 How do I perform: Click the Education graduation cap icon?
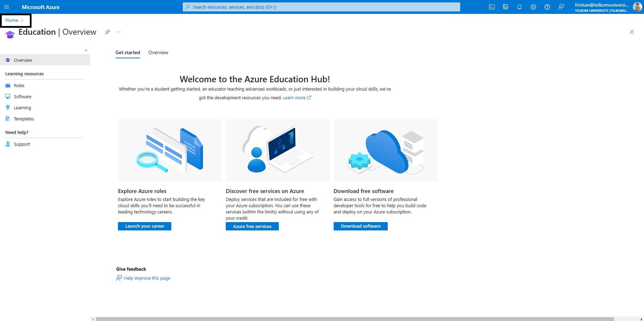pyautogui.click(x=10, y=34)
